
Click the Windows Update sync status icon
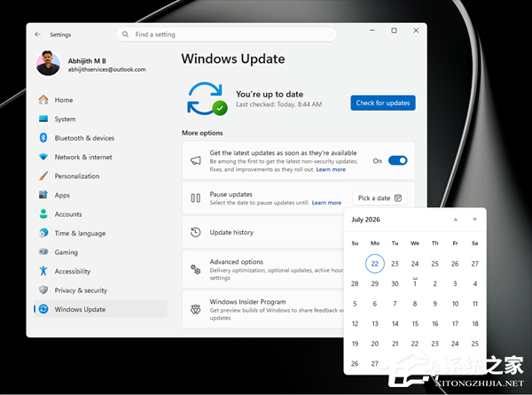pos(207,98)
